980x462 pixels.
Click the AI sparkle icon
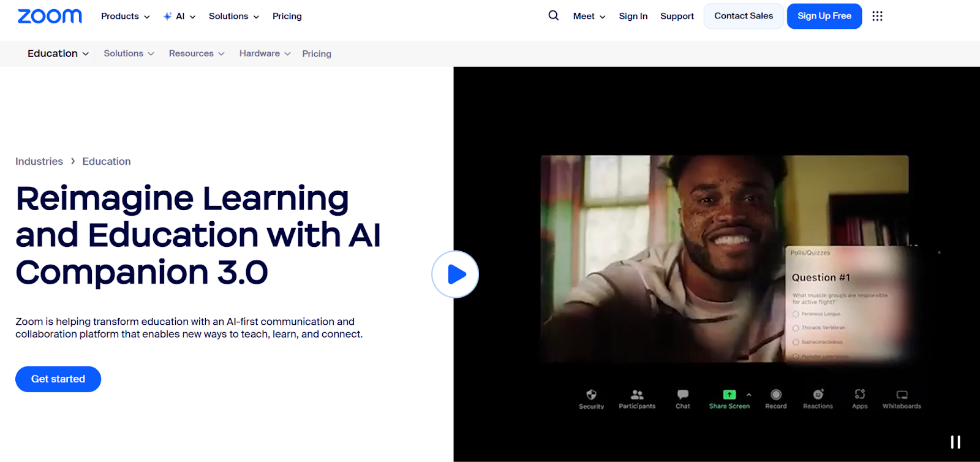coord(167,17)
